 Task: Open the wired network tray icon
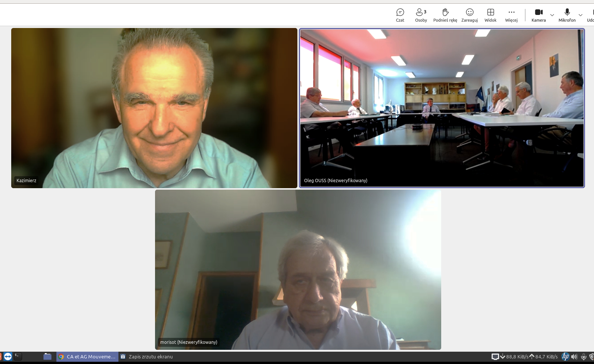pyautogui.click(x=495, y=357)
